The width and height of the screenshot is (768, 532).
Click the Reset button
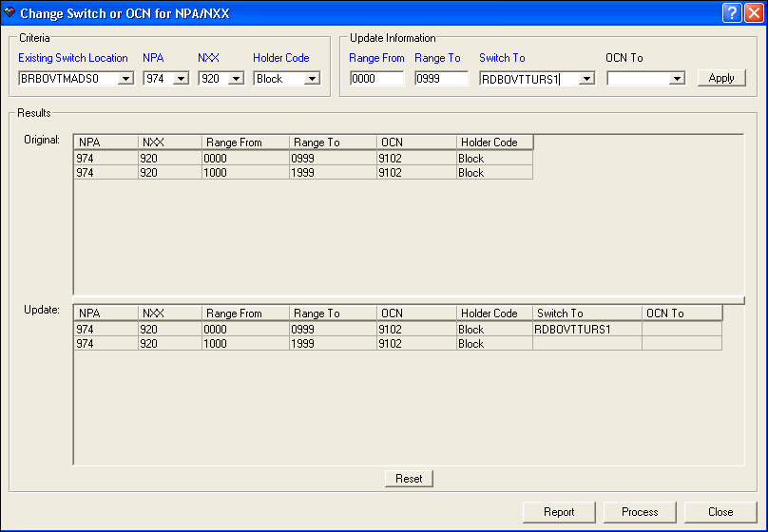(409, 479)
